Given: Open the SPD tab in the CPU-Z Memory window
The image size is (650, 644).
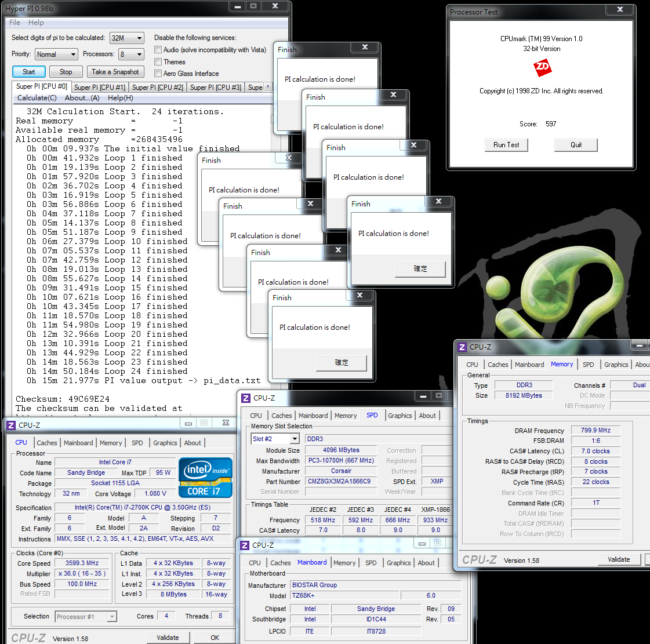Looking at the screenshot, I should point(588,365).
